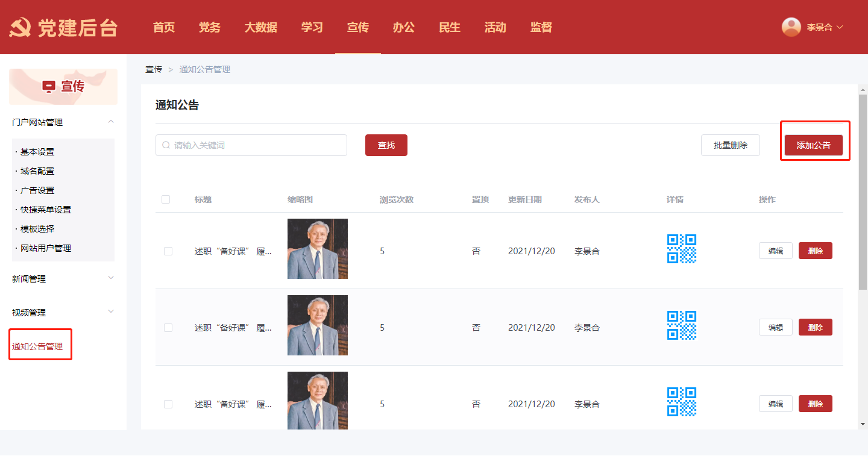Viewport: 868px width, 456px height.
Task: Click the second row's QR code icon
Action: 681,325
